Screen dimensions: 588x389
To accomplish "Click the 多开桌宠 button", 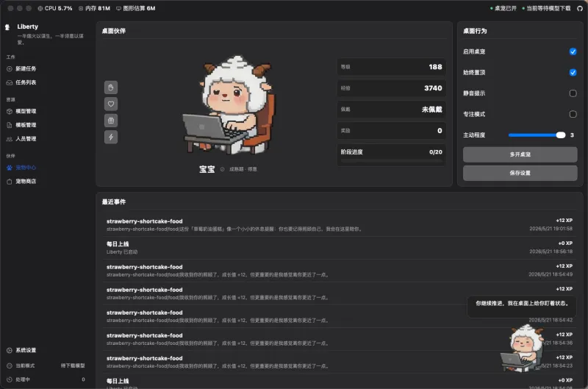I will click(x=520, y=154).
